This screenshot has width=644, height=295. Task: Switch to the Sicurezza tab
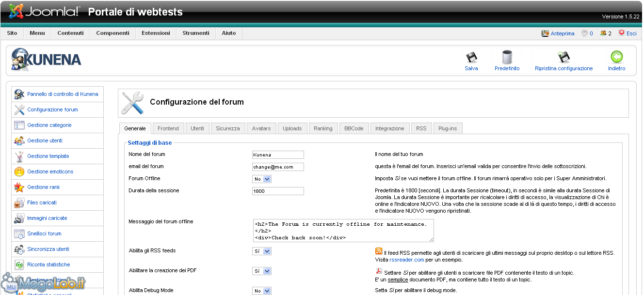point(228,128)
